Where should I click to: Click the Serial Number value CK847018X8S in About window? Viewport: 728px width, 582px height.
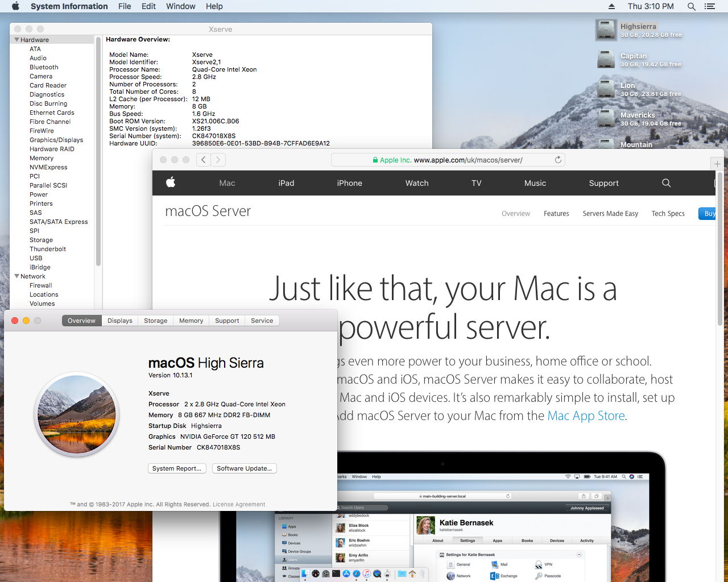pyautogui.click(x=218, y=447)
